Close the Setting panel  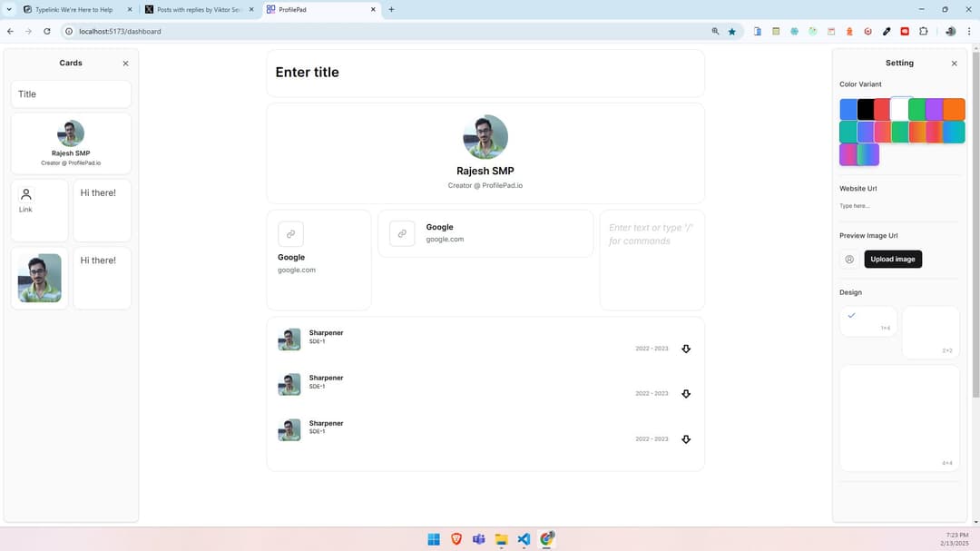click(954, 64)
